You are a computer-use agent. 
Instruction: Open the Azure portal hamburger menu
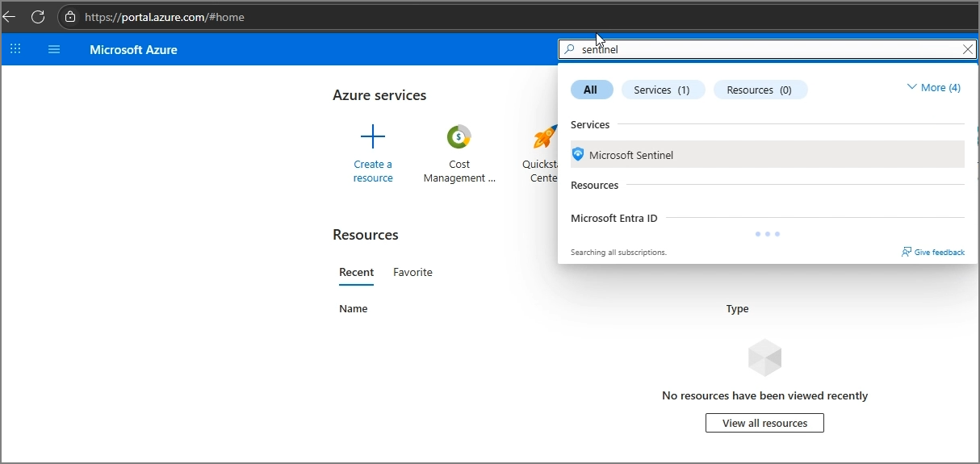click(54, 49)
